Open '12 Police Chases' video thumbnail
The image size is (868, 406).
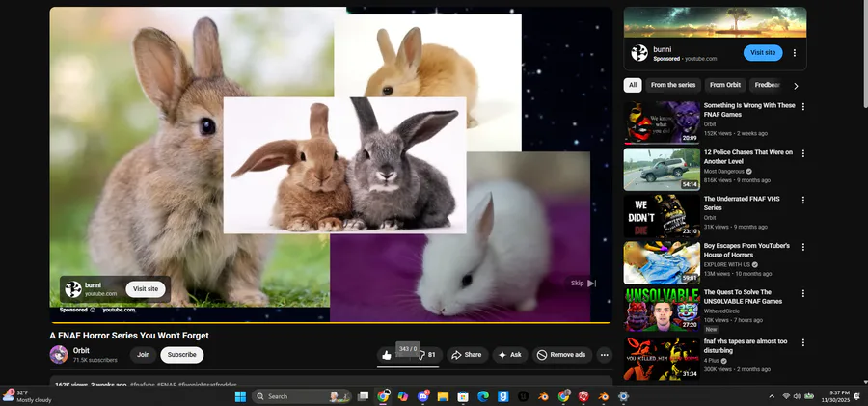coord(662,169)
